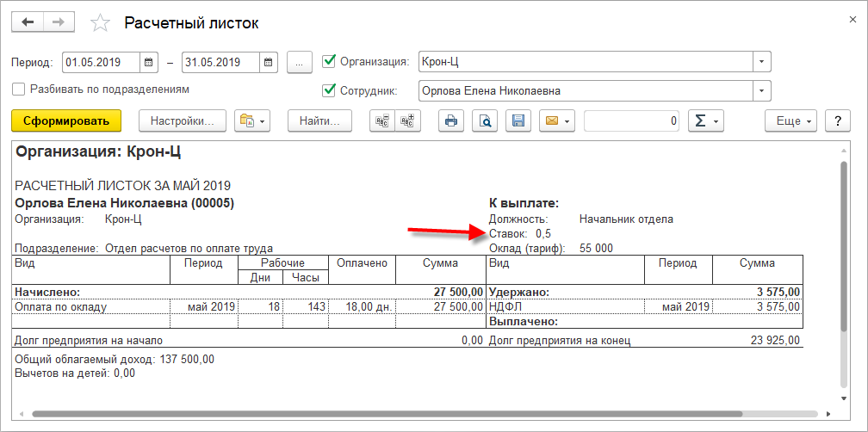Image resolution: width=868 pixels, height=432 pixels.
Task: Select the Выплачено row label
Action: 524,321
